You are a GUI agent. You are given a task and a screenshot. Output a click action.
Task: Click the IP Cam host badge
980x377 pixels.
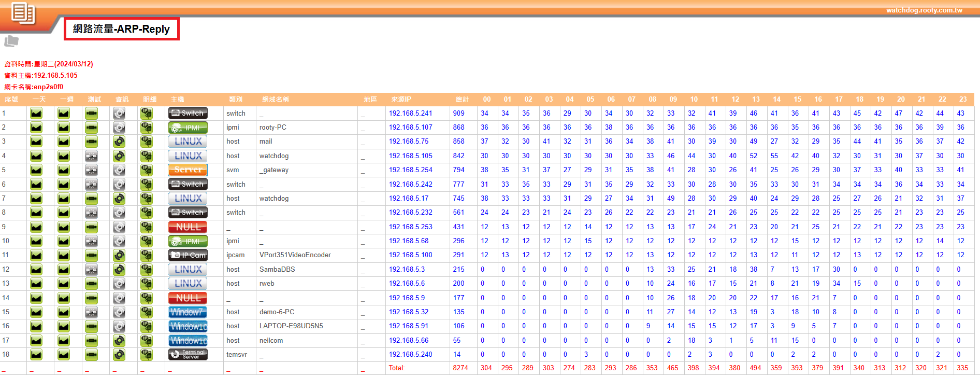point(188,255)
